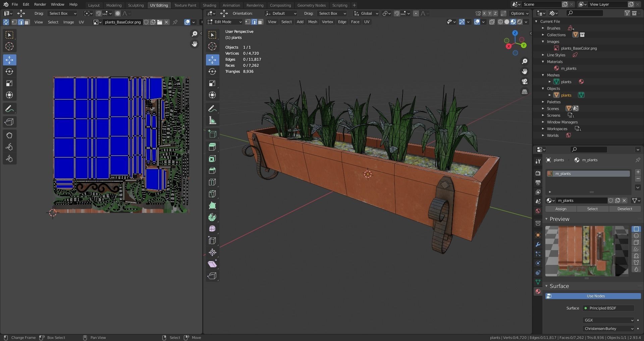The height and width of the screenshot is (341, 644).
Task: Open the Christensen-Burley dropdown
Action: point(608,329)
